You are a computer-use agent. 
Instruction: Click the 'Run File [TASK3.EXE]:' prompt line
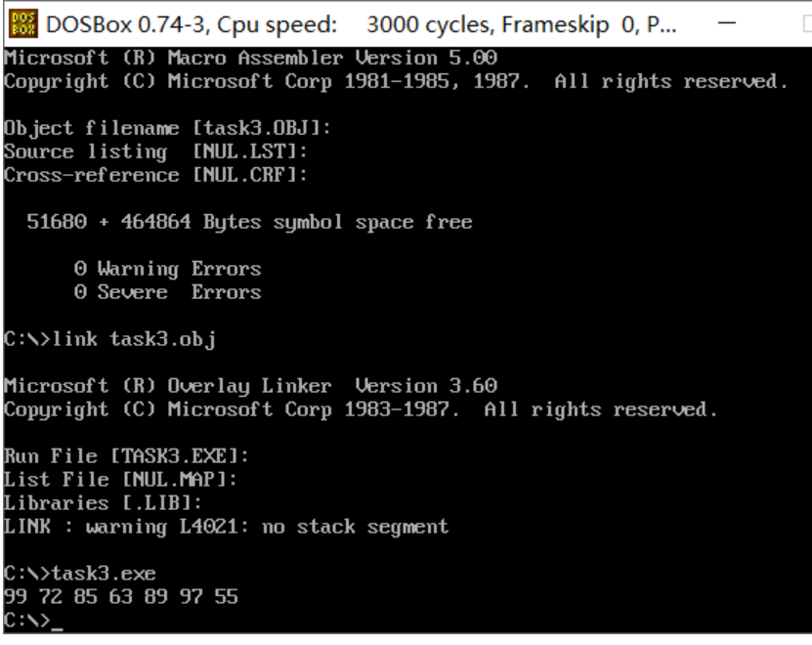126,456
